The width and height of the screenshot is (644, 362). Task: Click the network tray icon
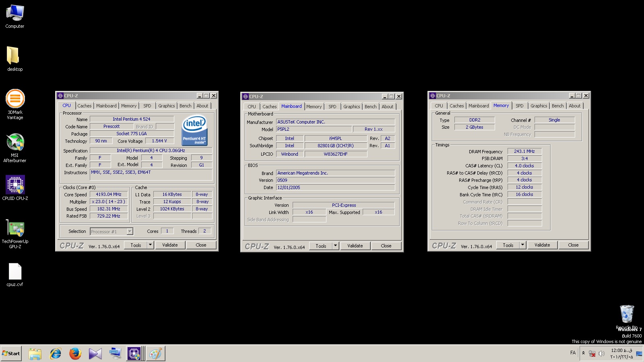(x=592, y=354)
